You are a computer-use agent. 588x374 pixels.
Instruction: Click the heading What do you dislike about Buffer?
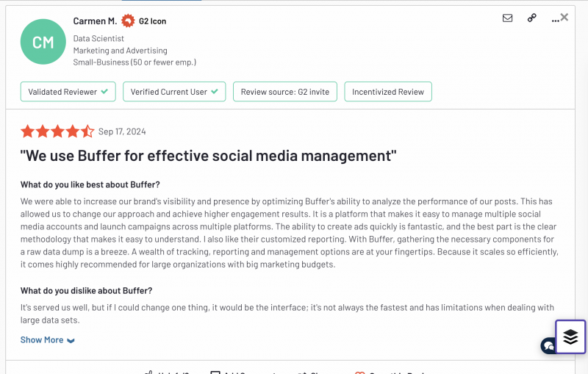click(86, 291)
